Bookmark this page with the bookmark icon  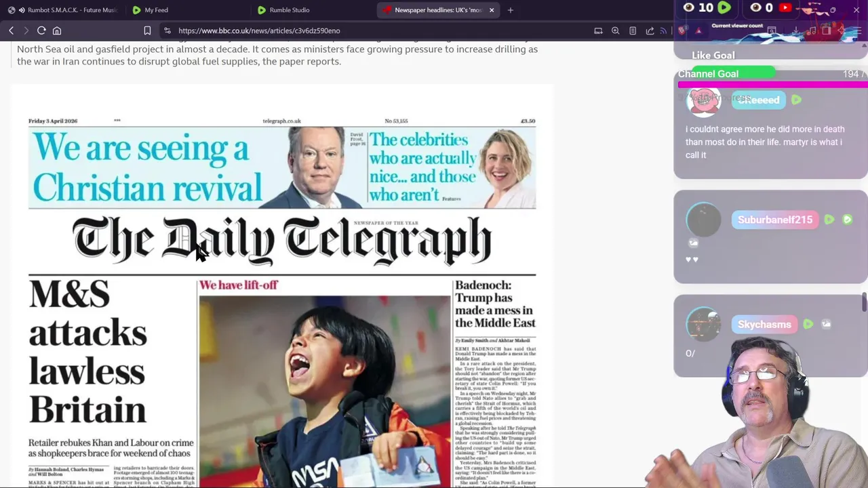click(x=147, y=30)
